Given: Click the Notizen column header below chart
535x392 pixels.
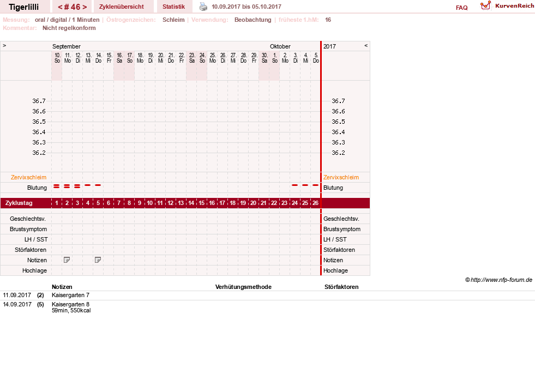Looking at the screenshot, I should pyautogui.click(x=62, y=287).
